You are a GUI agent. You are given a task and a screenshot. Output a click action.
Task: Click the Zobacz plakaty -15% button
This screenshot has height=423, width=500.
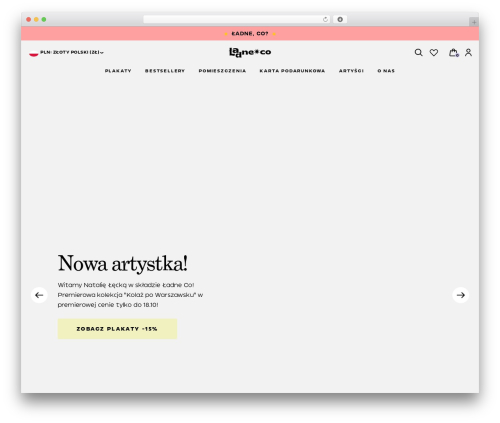pos(117,329)
